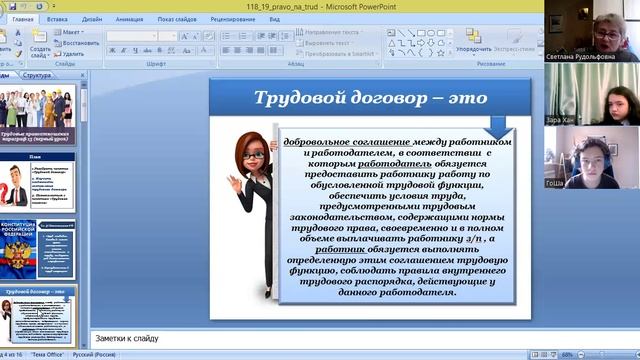Select the star shape in shapes gallery
This screenshot has height=360, width=640.
[x=441, y=53]
